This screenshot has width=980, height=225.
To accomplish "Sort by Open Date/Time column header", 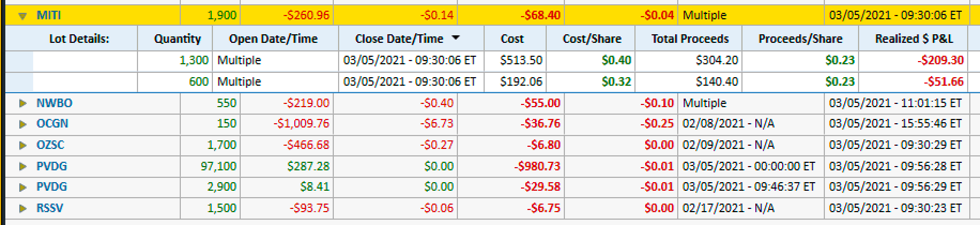I will 273,39.
